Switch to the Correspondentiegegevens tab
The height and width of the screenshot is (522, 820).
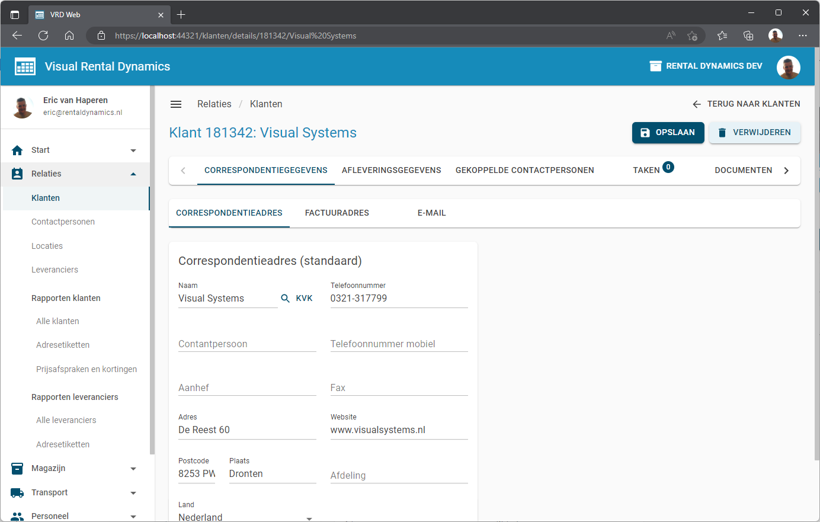tap(266, 171)
